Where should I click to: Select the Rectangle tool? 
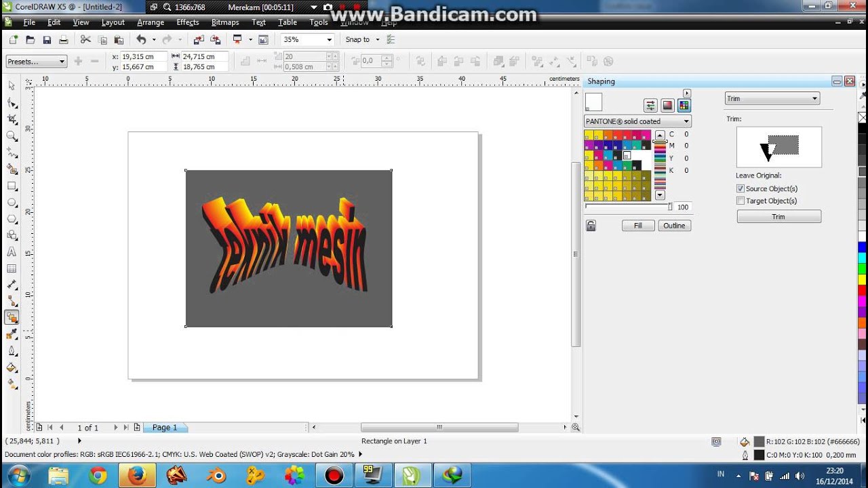click(12, 186)
